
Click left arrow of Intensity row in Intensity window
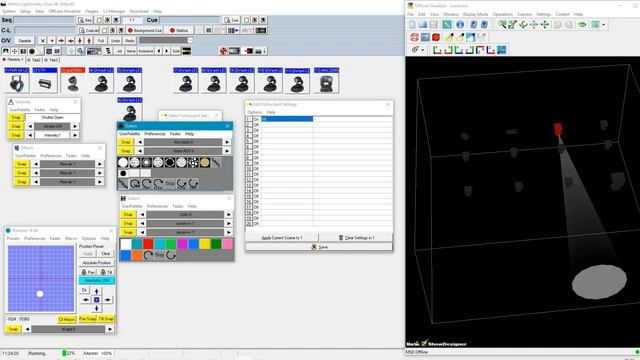click(x=30, y=135)
